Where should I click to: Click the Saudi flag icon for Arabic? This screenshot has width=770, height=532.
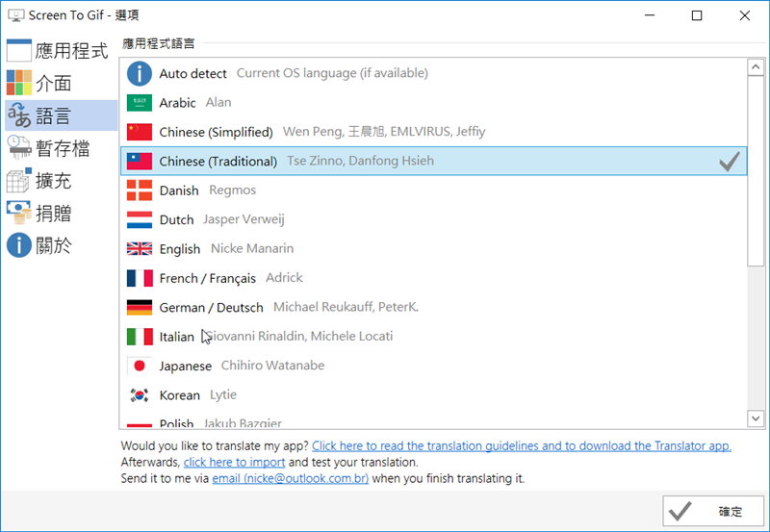[x=140, y=103]
